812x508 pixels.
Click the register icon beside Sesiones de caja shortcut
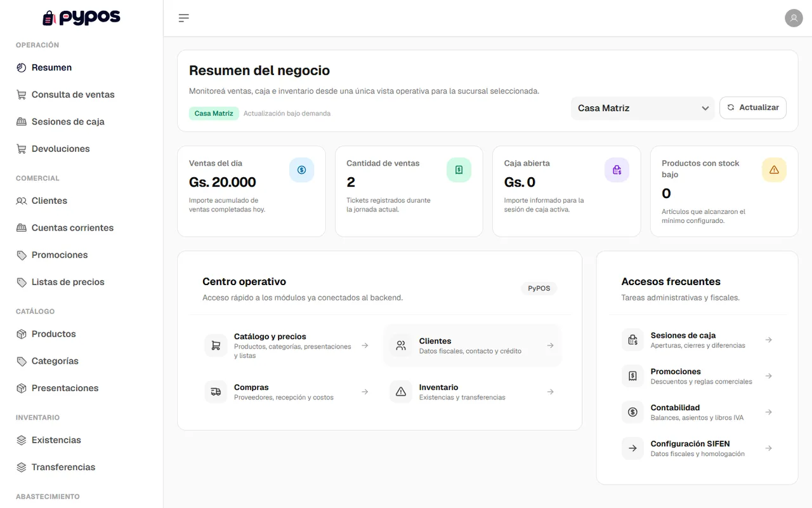pyautogui.click(x=632, y=340)
